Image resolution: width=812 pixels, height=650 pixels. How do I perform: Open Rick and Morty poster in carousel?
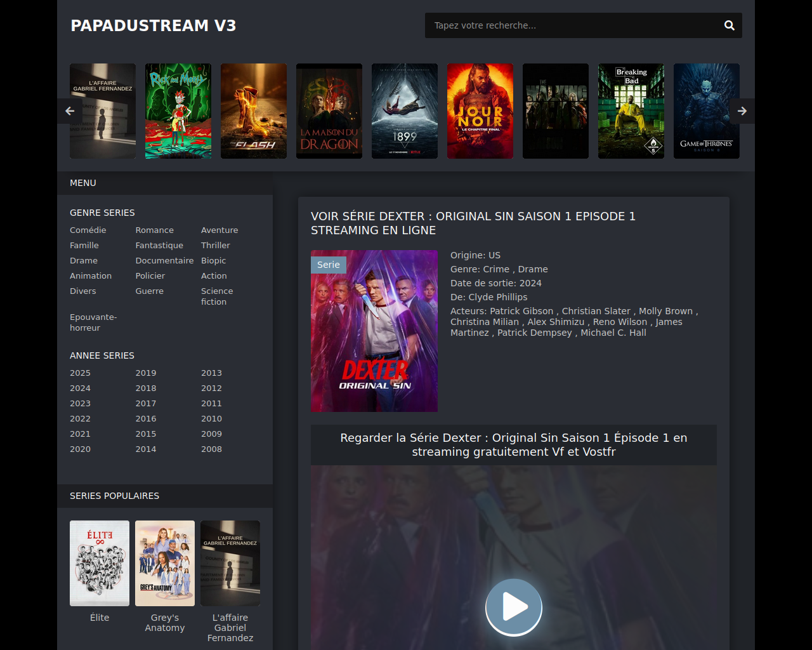click(178, 111)
